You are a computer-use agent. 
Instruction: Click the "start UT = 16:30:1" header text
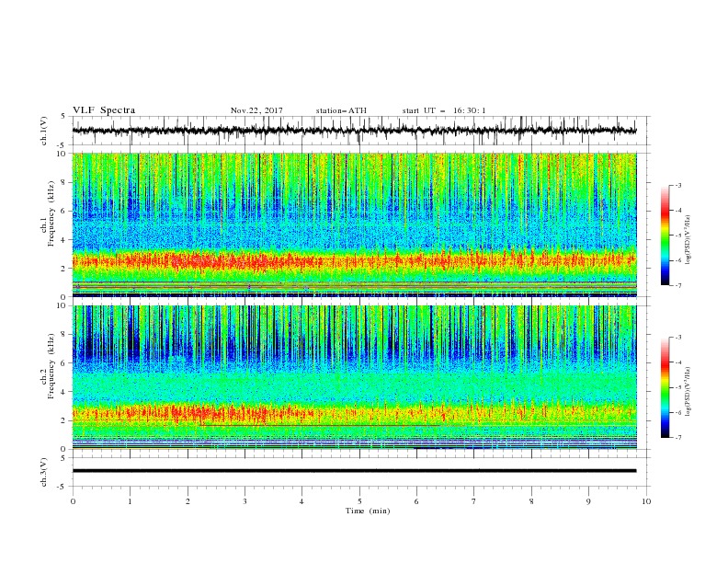(x=444, y=110)
